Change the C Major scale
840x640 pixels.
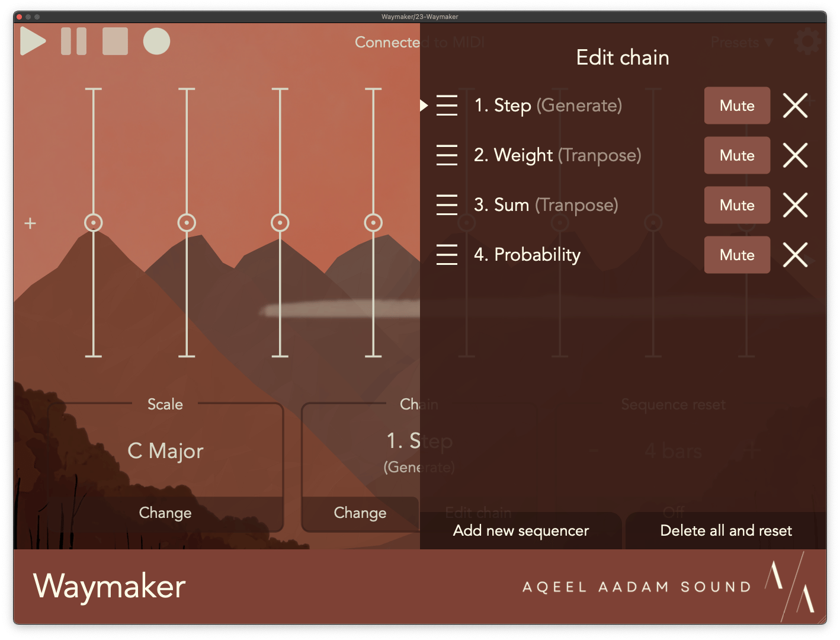tap(165, 513)
